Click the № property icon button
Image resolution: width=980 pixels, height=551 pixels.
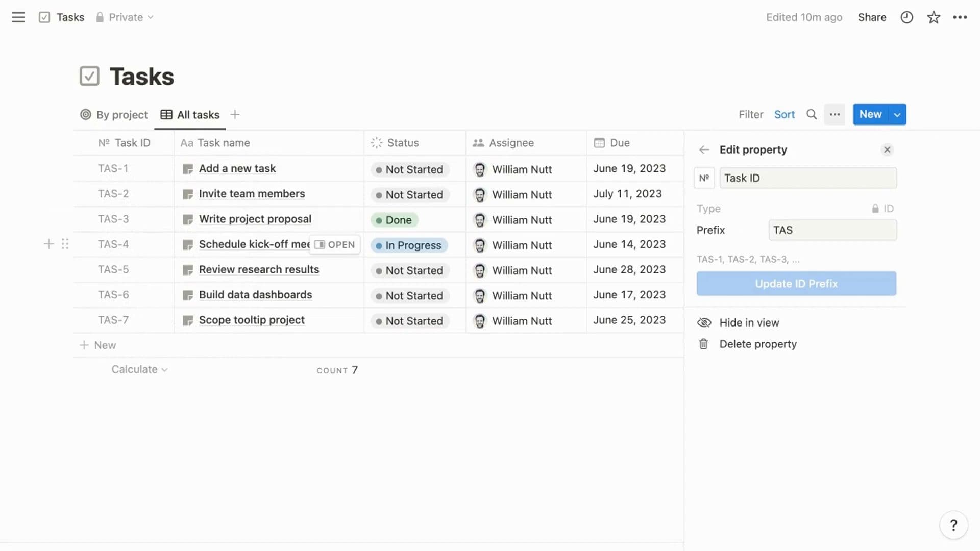(x=704, y=178)
